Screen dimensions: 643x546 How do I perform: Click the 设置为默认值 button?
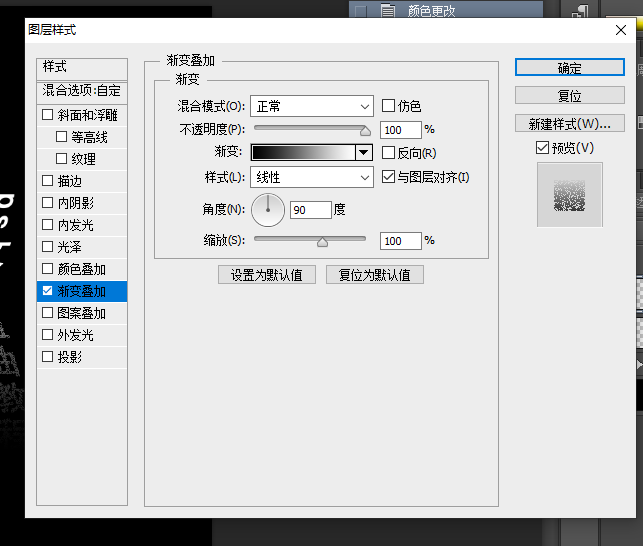coord(267,274)
